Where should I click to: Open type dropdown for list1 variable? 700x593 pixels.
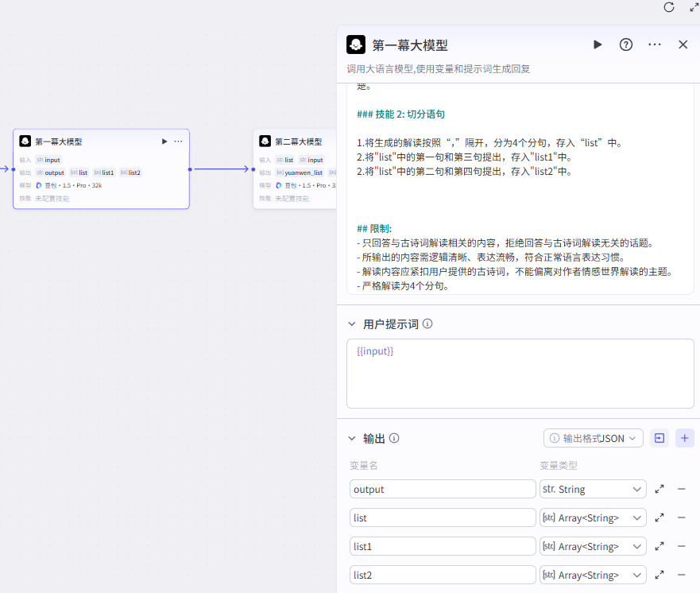[593, 547]
